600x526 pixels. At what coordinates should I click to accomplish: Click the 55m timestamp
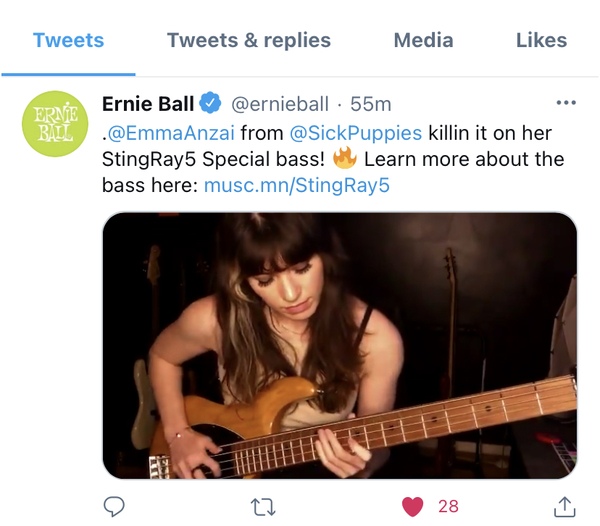click(371, 104)
